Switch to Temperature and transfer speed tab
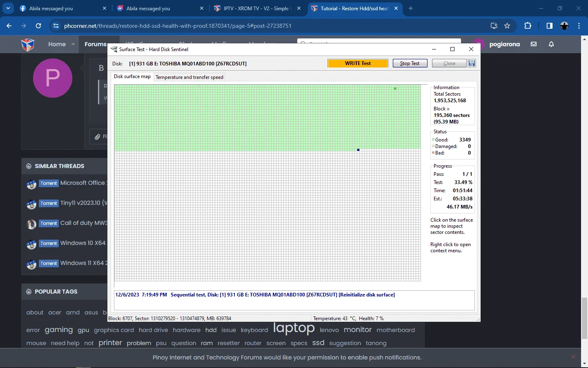Viewport: 588px width, 368px height. pos(189,77)
